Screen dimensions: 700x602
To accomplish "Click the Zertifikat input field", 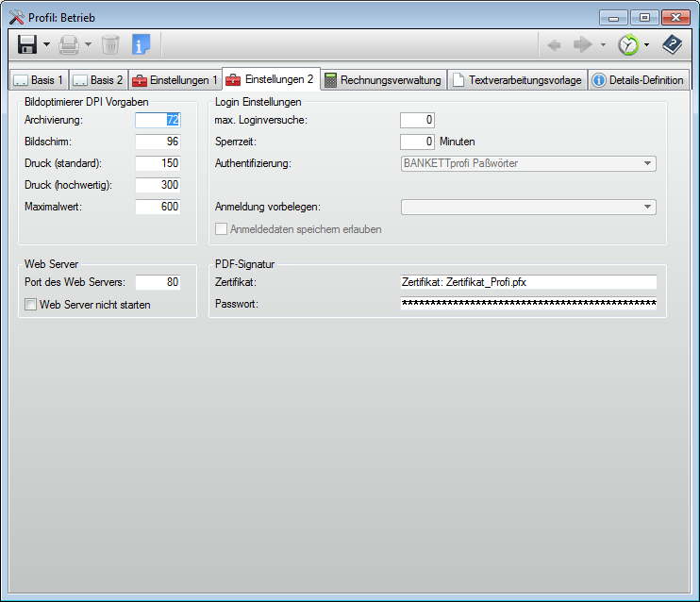I will [x=527, y=282].
